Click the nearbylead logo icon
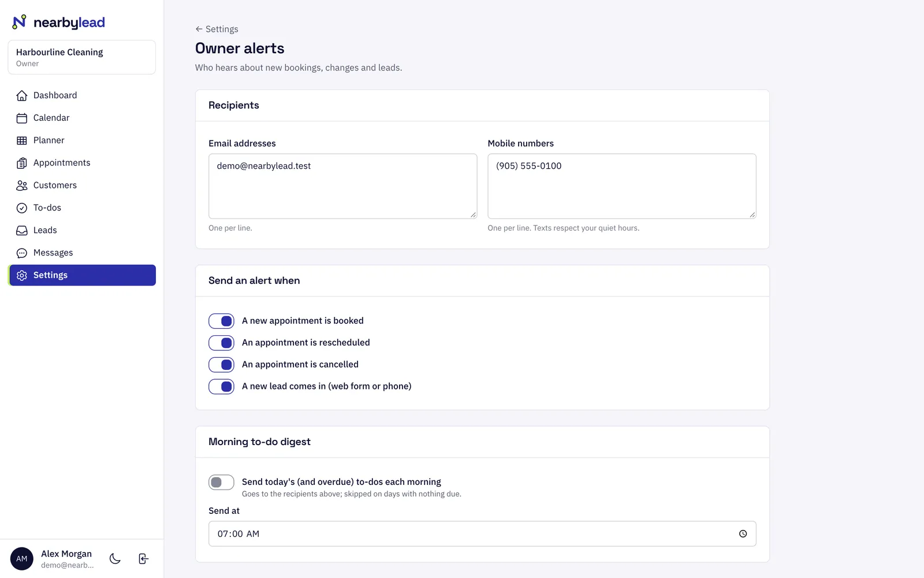 [19, 22]
